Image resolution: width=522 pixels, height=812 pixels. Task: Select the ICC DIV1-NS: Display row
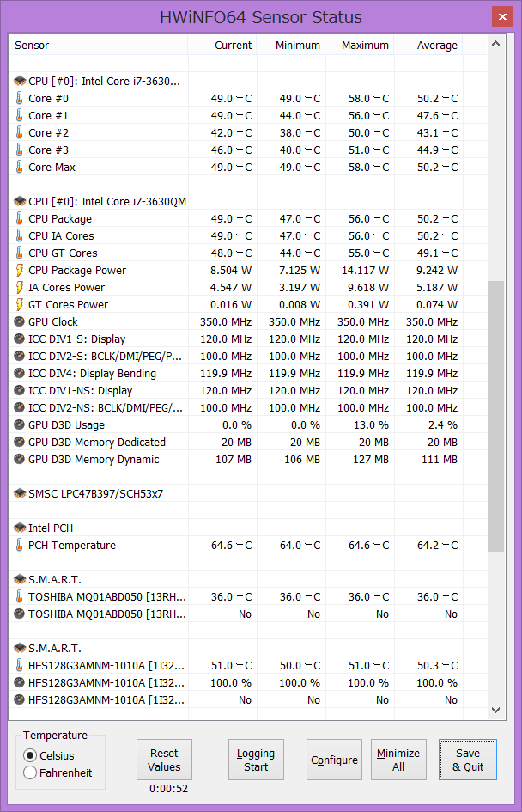248,390
